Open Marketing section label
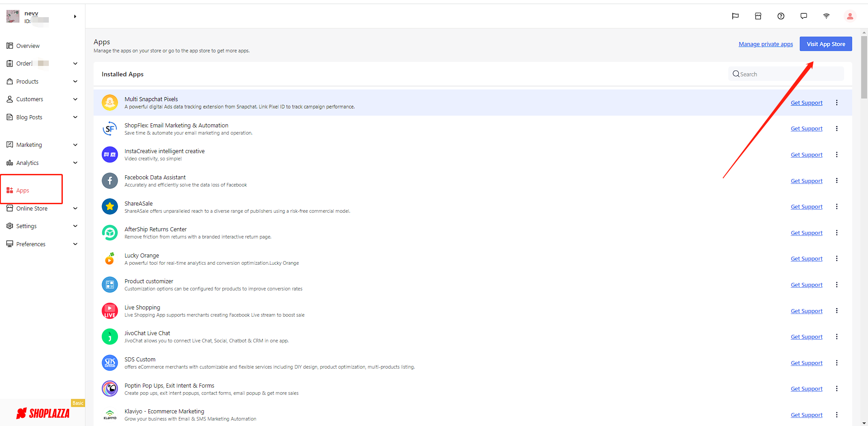 click(x=29, y=145)
